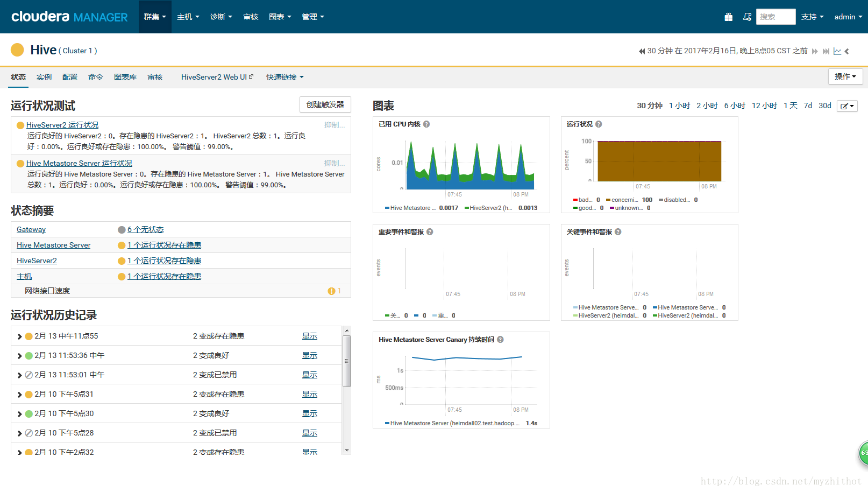Open help for the 运行状况 chart
This screenshot has width=868, height=492.
click(599, 124)
